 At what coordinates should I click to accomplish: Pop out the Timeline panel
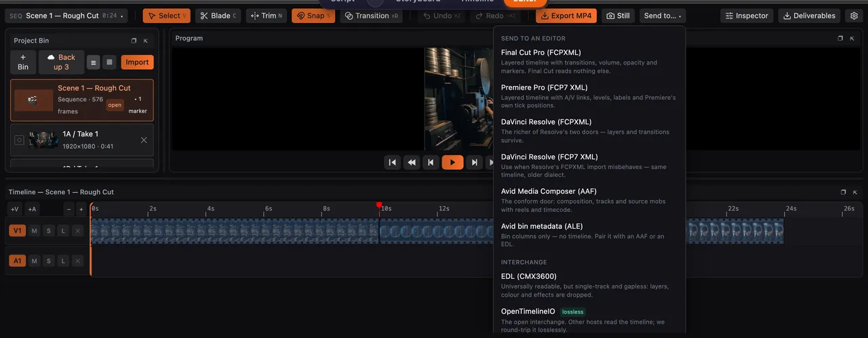coord(843,192)
